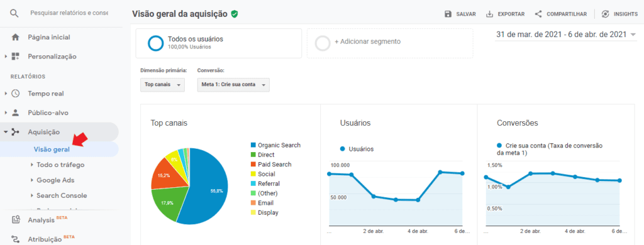This screenshot has width=644, height=245.
Task: Click the search magnifier icon
Action: point(14,13)
